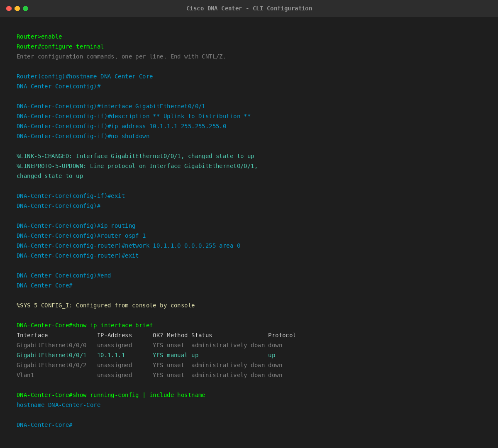This screenshot has height=448, width=498.
Task: Click the green zoom traffic light
Action: (25, 8)
